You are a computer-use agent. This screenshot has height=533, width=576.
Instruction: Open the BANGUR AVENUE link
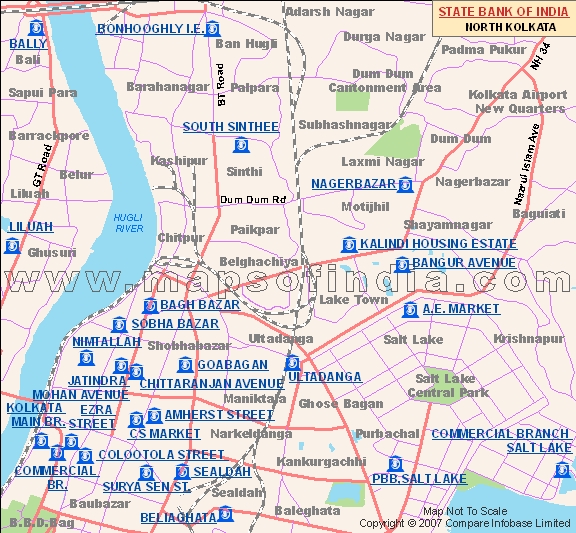pos(464,263)
